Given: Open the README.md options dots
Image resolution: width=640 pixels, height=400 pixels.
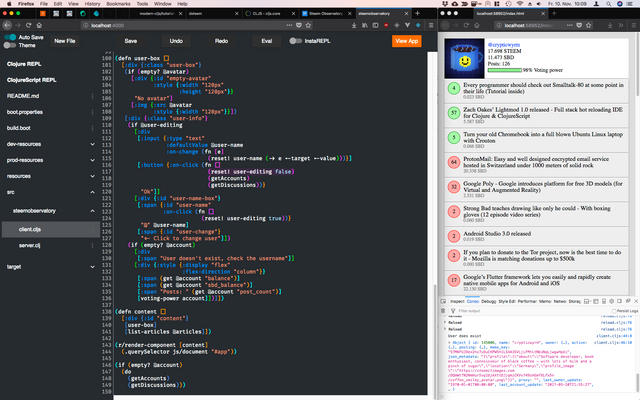Looking at the screenshot, I should point(92,96).
